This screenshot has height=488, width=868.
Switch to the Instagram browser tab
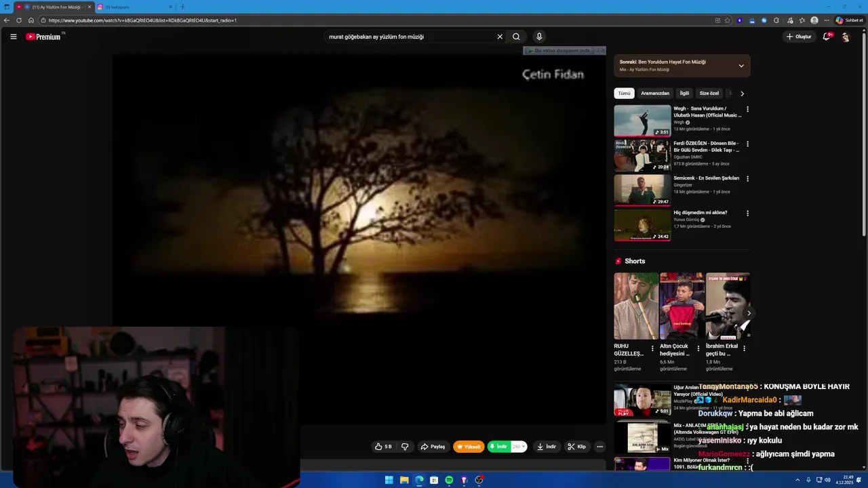134,7
